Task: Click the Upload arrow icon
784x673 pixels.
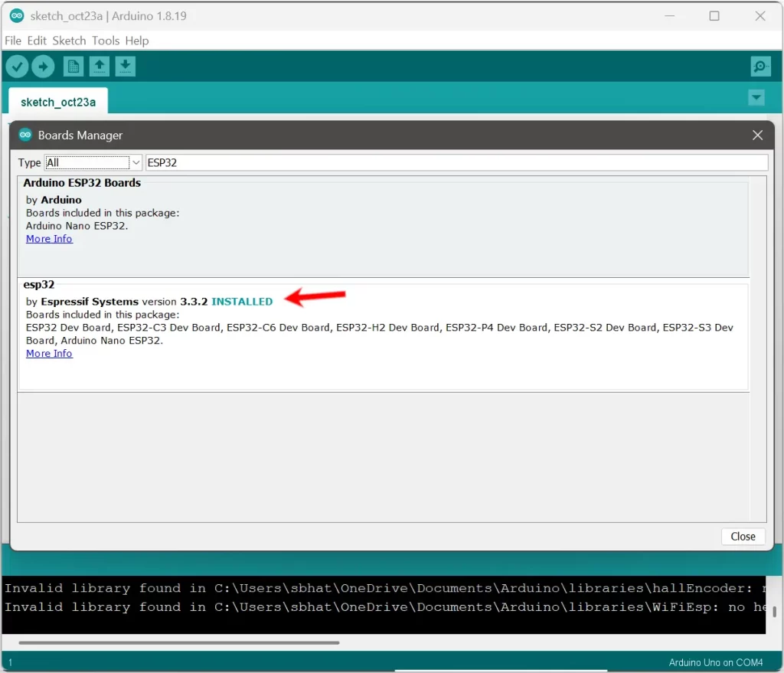Action: click(x=43, y=67)
